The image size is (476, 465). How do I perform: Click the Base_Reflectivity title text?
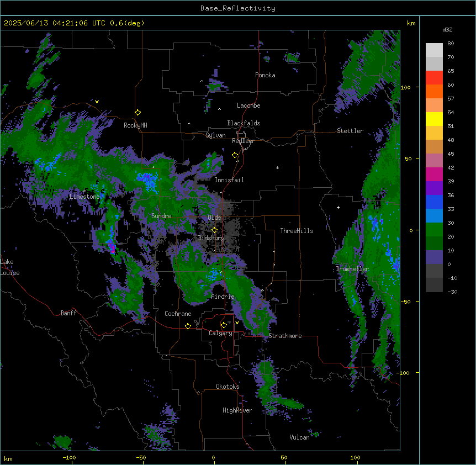click(x=238, y=8)
